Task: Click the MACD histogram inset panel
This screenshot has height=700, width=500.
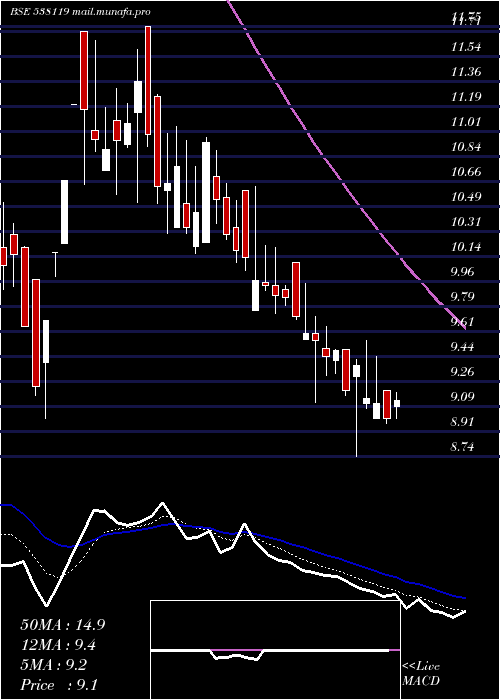Action: pyautogui.click(x=275, y=650)
